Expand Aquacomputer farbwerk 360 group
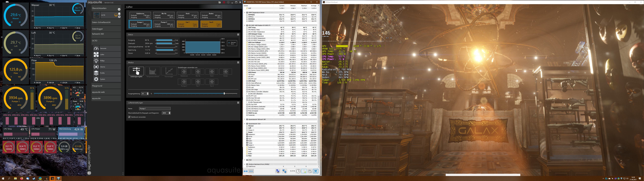 point(245,119)
